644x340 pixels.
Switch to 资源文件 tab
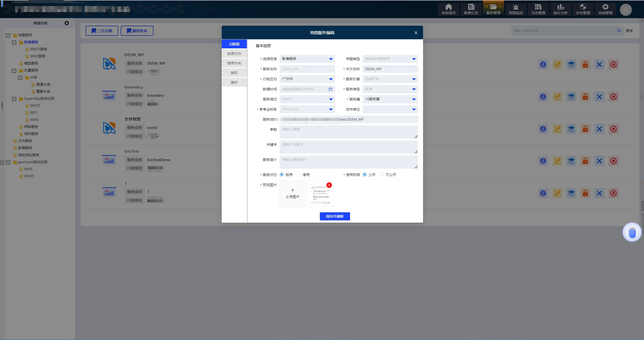pyautogui.click(x=234, y=54)
